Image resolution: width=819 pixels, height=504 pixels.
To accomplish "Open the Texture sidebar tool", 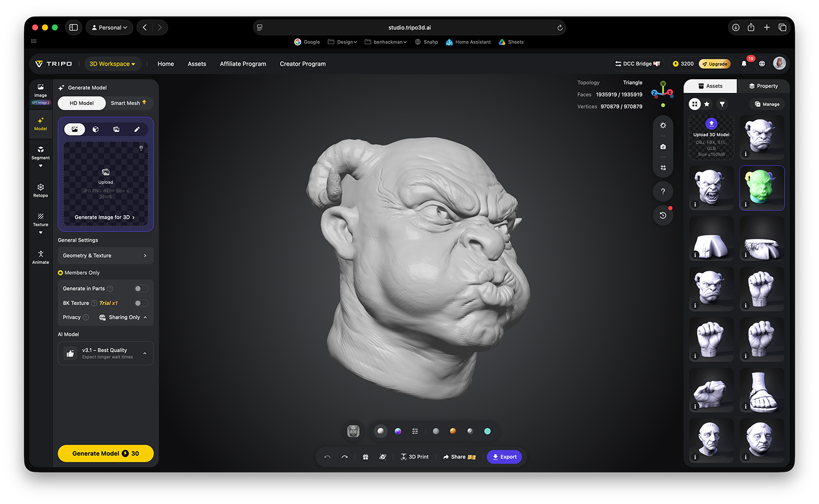I will [40, 220].
